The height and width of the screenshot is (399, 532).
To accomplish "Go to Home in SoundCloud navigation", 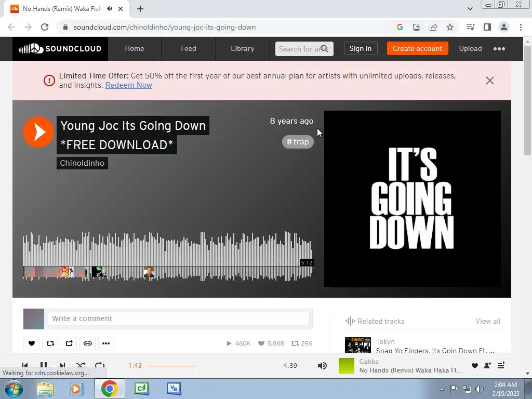I will [135, 48].
